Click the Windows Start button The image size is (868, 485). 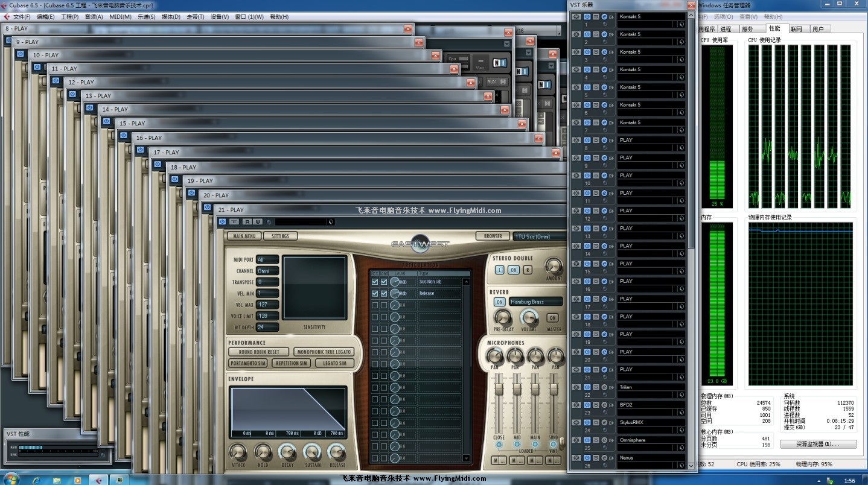point(11,479)
